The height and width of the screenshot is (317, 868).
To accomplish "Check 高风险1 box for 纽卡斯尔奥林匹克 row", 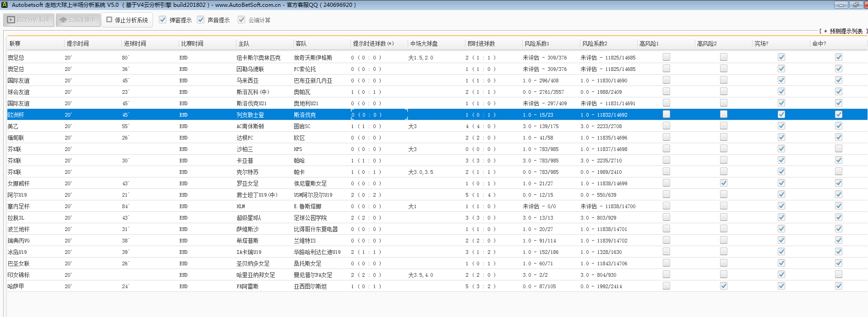I will [666, 57].
